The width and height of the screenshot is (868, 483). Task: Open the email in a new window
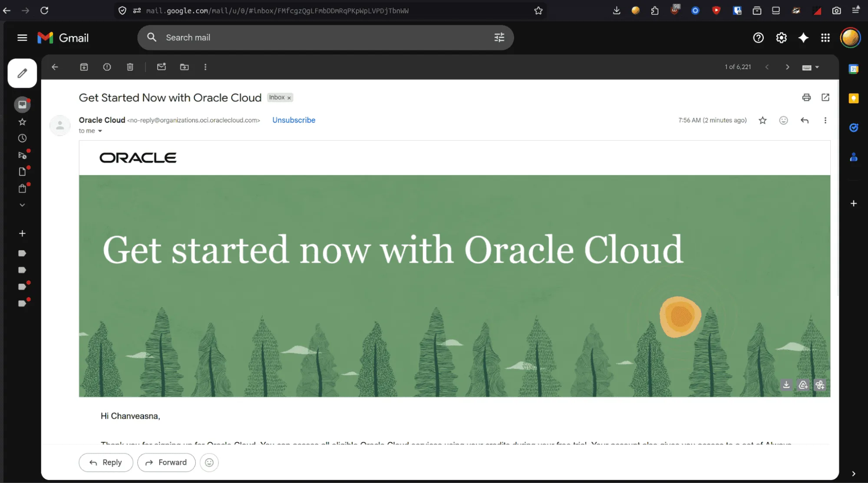(x=825, y=97)
